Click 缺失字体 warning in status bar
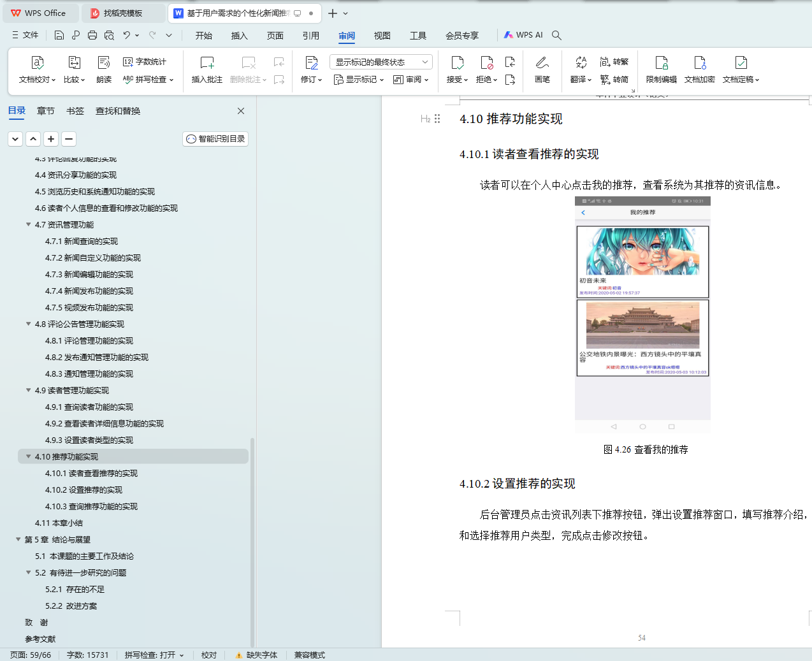 click(256, 655)
